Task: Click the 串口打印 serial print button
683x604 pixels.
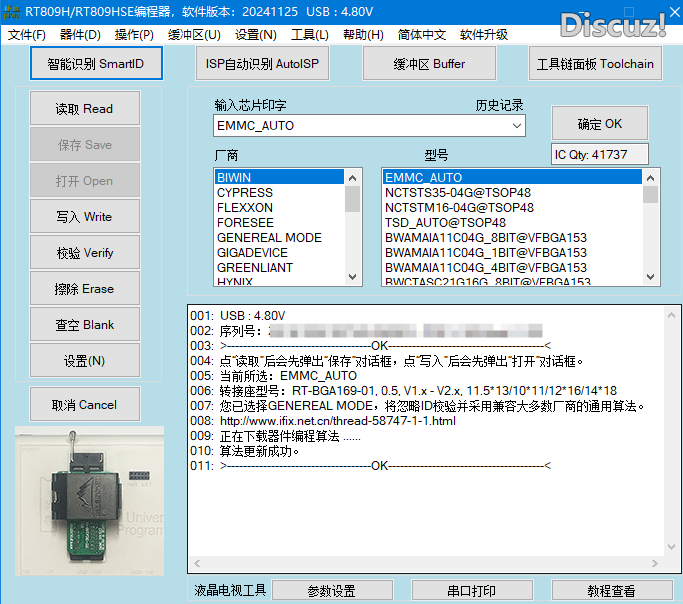Action: 471,591
